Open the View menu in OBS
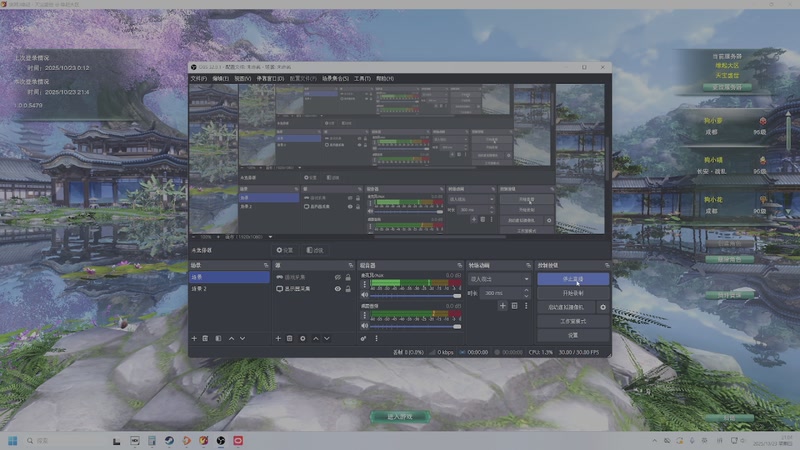800x450 pixels. (242, 79)
